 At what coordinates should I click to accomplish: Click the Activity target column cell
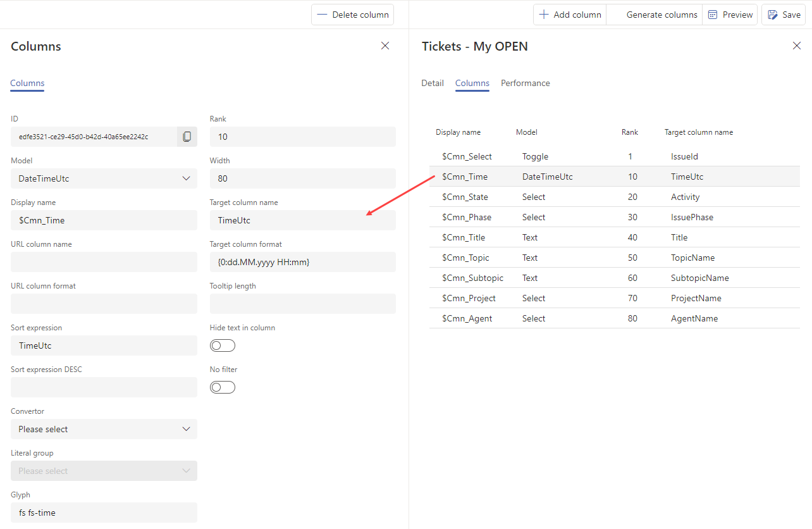[685, 197]
